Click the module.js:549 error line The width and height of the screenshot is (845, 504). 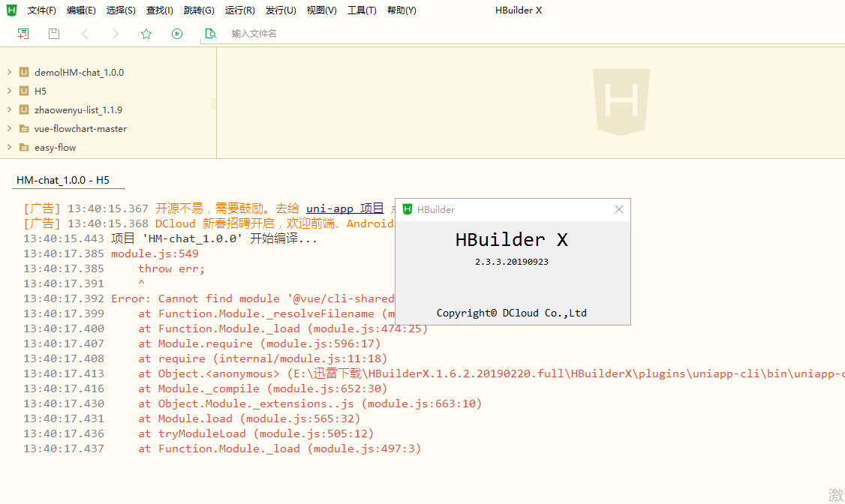coord(155,253)
